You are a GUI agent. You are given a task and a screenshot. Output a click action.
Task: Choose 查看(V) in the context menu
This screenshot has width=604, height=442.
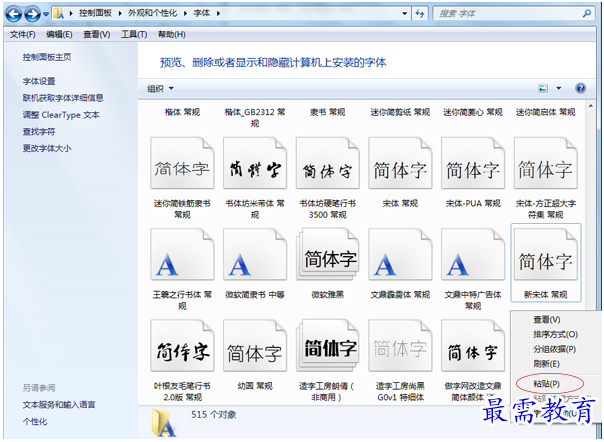(x=547, y=319)
